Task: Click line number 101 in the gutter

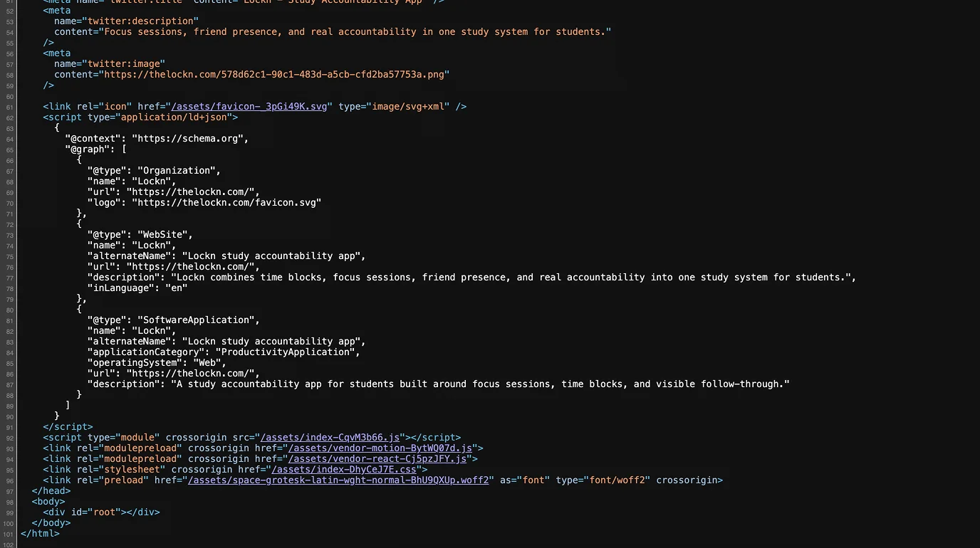Action: (x=9, y=534)
